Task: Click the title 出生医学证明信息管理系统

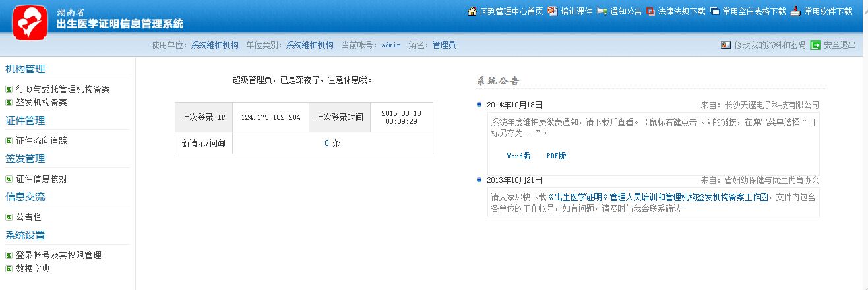Action: coord(120,24)
